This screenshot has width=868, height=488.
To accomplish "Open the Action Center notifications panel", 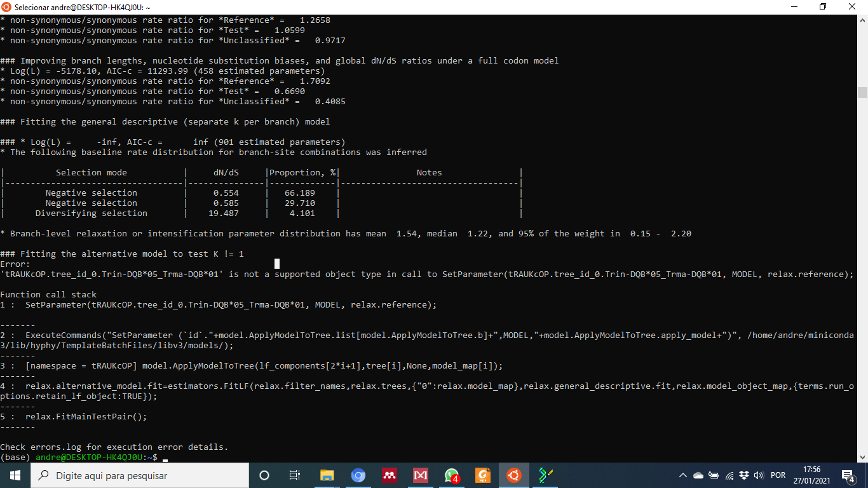I will (x=848, y=475).
